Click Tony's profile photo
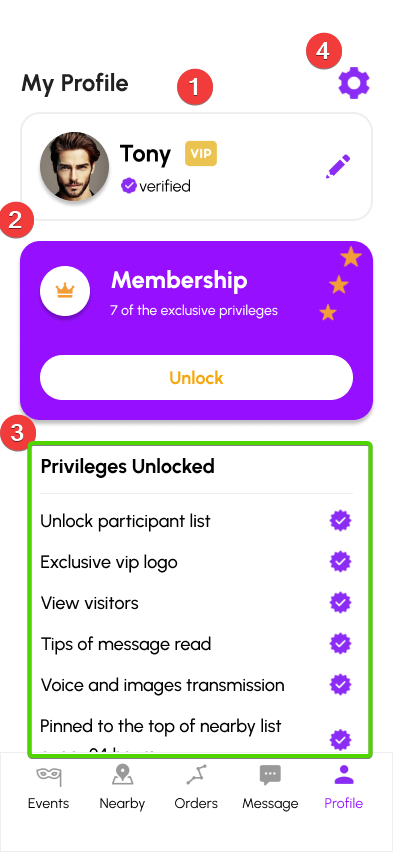Screen dimensions: 393x852 [74, 167]
